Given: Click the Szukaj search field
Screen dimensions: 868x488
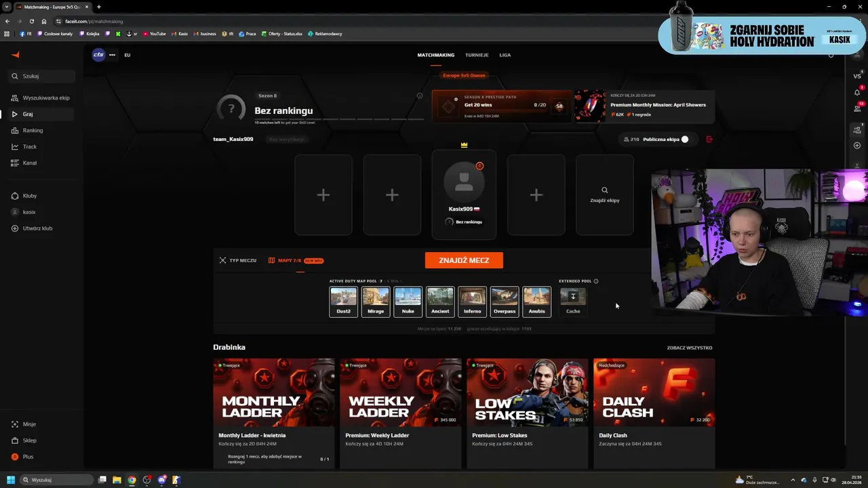Looking at the screenshot, I should tap(41, 76).
